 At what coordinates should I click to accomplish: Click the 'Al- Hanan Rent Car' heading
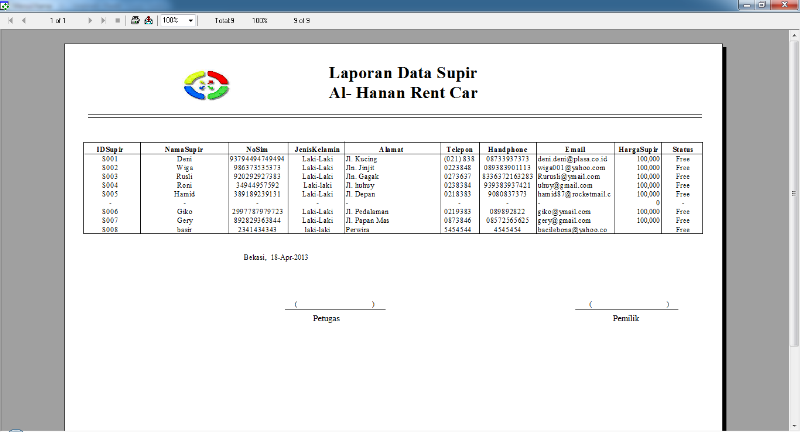[403, 93]
